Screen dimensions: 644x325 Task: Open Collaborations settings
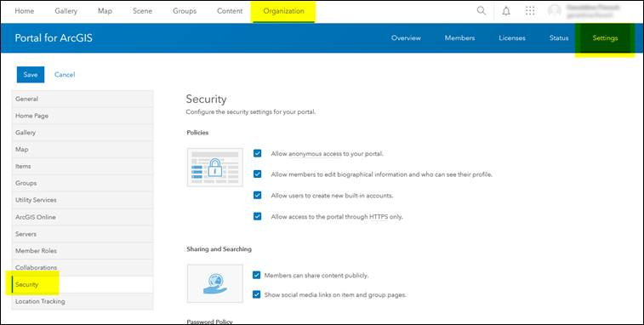pos(83,267)
